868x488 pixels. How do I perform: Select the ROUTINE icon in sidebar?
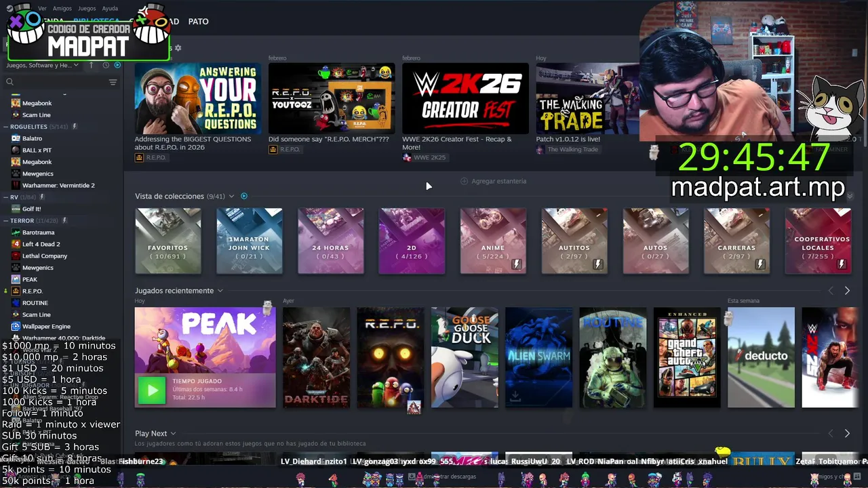pos(16,303)
